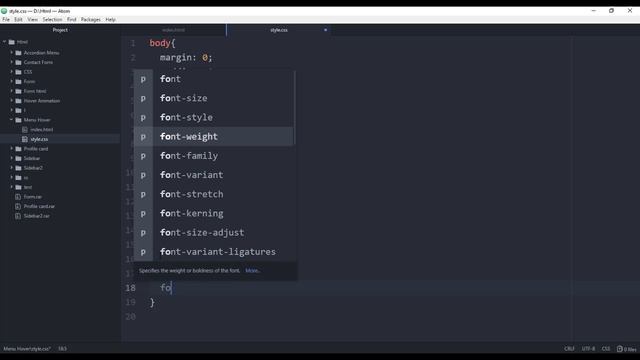Expand the Form html folder arrow
640x360 pixels.
point(11,91)
